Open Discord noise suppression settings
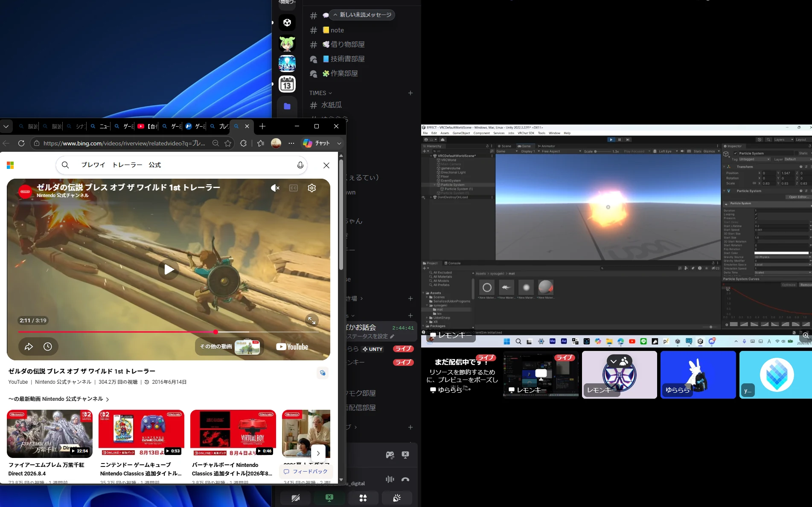812x507 pixels. click(x=390, y=479)
